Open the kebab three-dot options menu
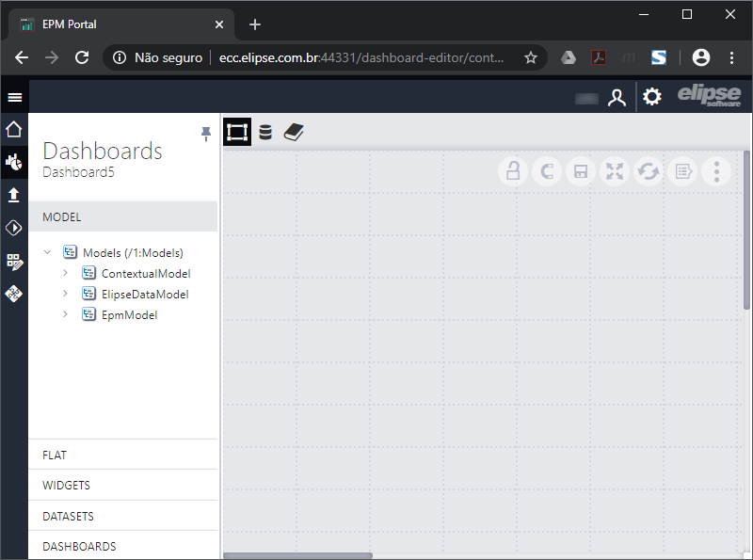Image resolution: width=753 pixels, height=560 pixels. 716,171
